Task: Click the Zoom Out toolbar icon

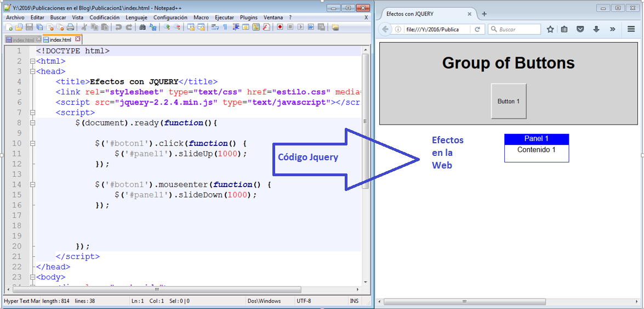Action: (177, 27)
